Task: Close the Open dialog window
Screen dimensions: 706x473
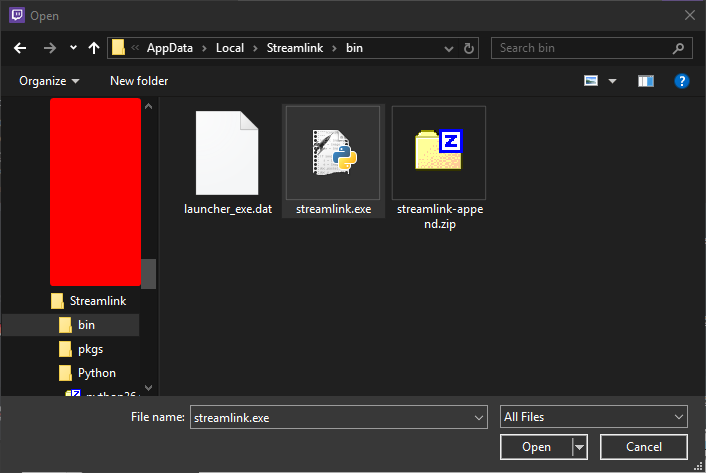Action: coord(689,15)
